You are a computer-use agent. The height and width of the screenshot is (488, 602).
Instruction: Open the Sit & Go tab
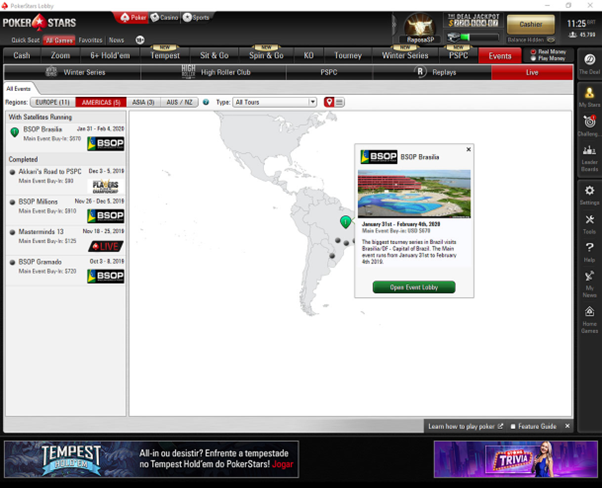tap(214, 55)
